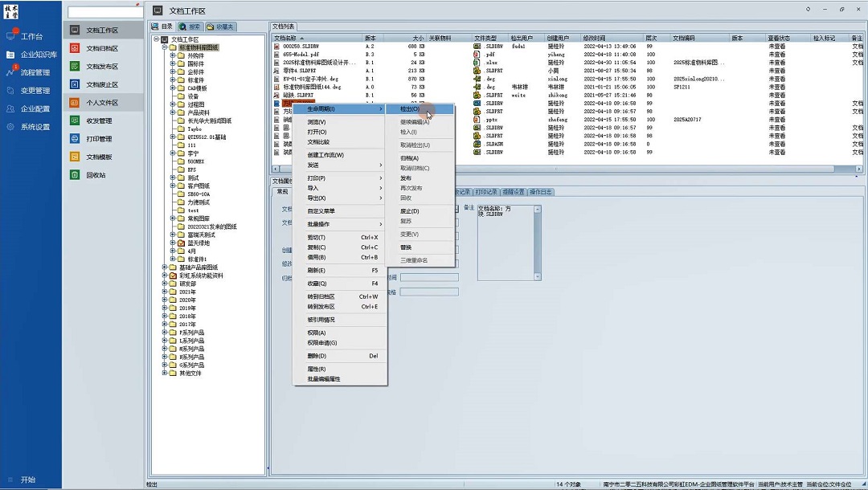Expand the 发送 submenu
868x490 pixels.
[x=340, y=165]
